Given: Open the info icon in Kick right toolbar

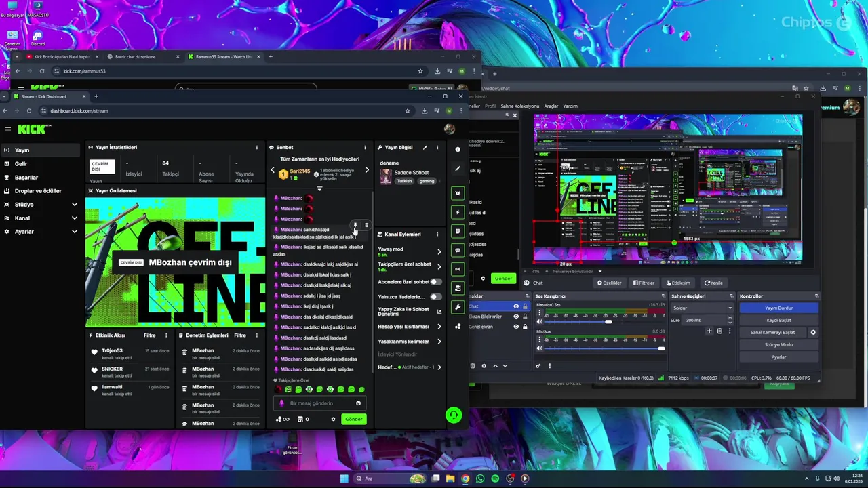Looking at the screenshot, I should [458, 149].
